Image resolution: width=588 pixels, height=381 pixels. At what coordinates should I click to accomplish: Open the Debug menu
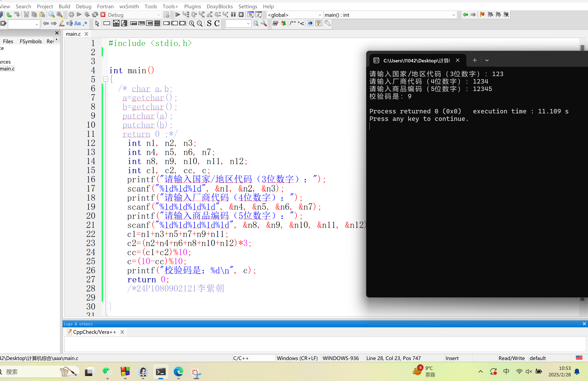pyautogui.click(x=84, y=6)
